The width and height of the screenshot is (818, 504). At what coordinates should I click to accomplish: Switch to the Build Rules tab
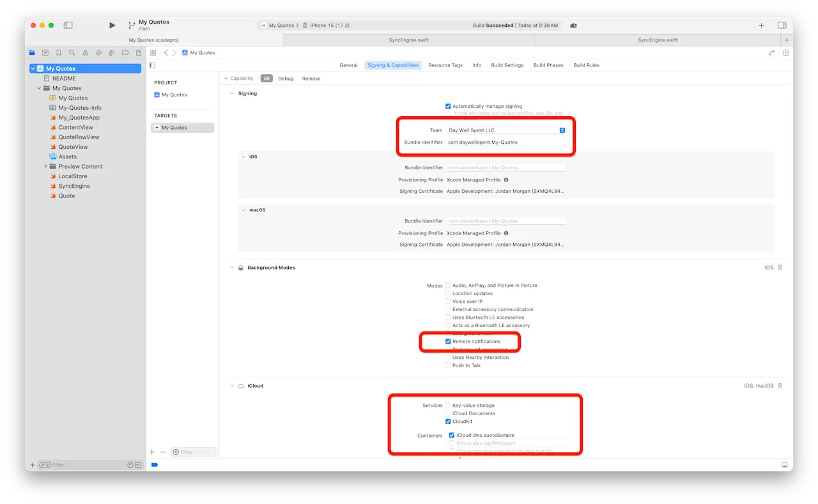[x=586, y=65]
